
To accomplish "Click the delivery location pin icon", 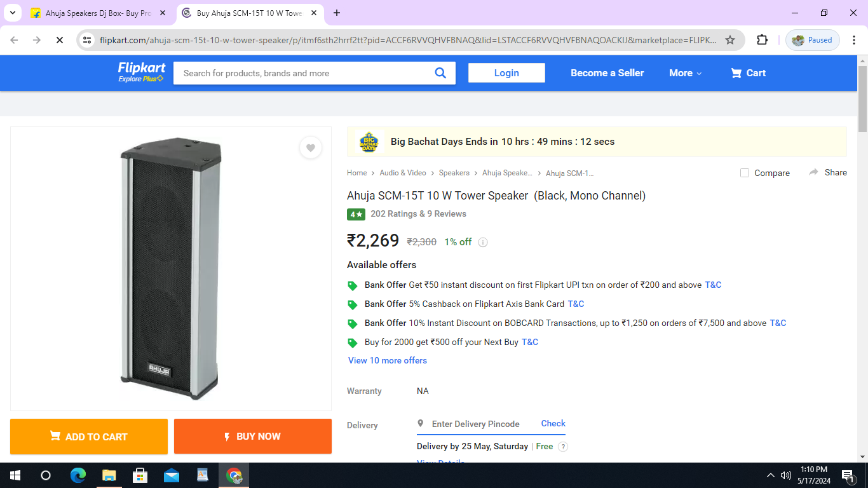I will [x=420, y=423].
